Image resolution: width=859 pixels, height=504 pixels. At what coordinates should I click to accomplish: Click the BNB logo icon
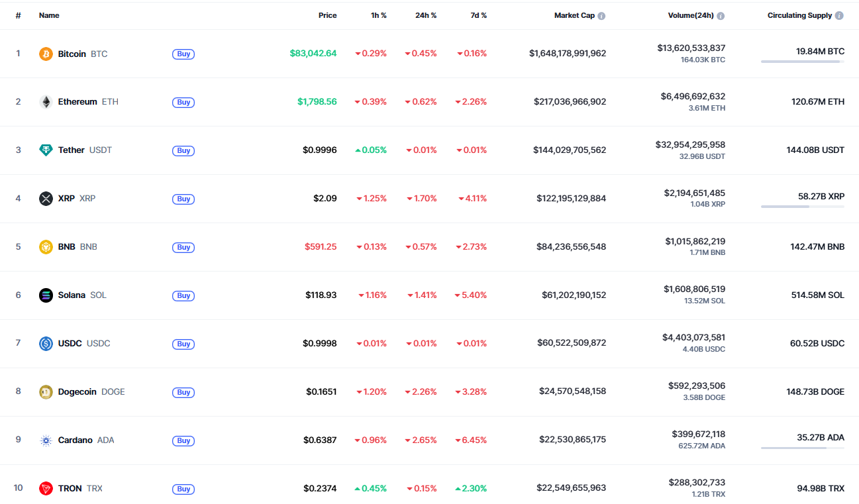pos(46,247)
